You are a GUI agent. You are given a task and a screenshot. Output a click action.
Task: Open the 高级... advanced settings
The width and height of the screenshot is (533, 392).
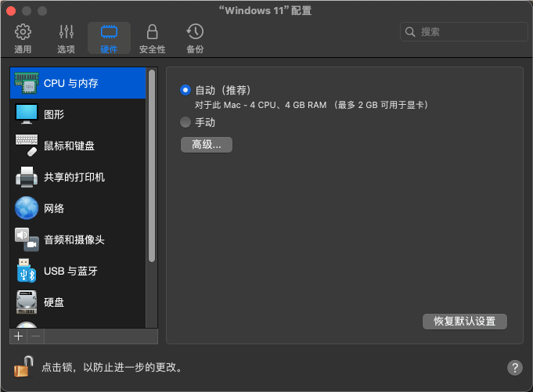coord(207,145)
